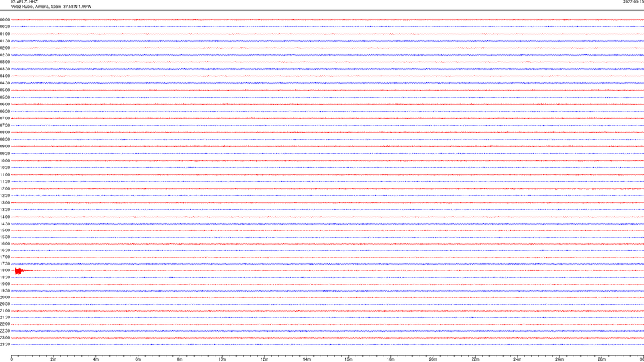
Task: Click the 22:30 time label
Action: [x=5, y=330]
